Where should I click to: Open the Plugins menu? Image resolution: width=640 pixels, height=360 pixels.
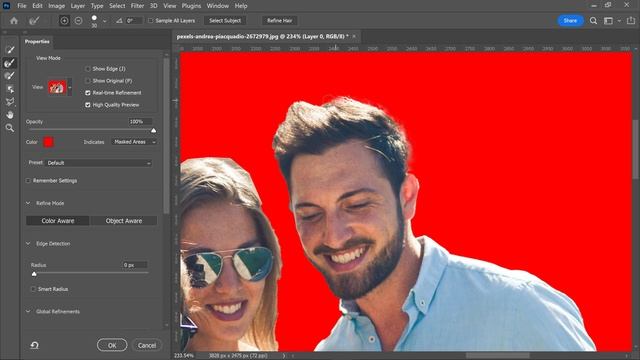point(191,6)
